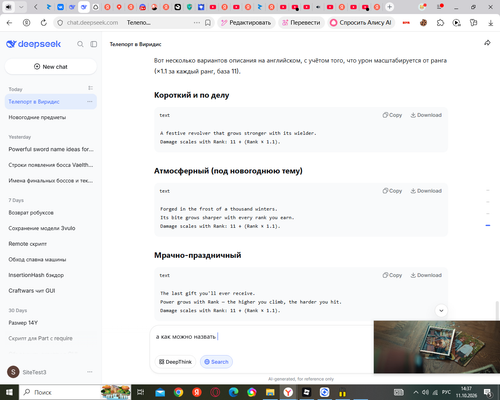Open a new browser tab with plus
500x400 pixels.
(x=389, y=7)
